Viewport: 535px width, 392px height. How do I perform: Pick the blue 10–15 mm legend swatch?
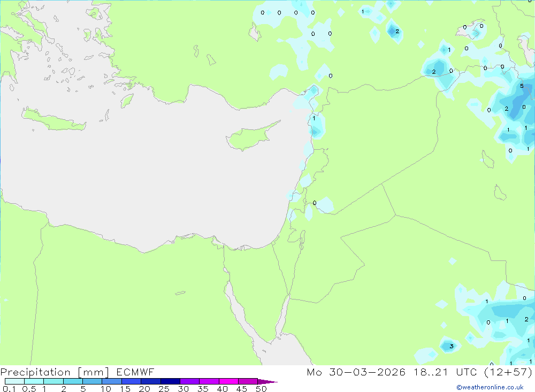(x=112, y=381)
